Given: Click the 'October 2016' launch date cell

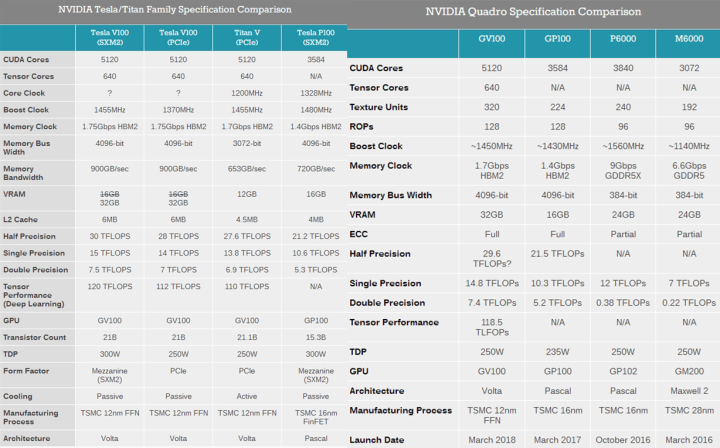Looking at the screenshot, I should 623,440.
